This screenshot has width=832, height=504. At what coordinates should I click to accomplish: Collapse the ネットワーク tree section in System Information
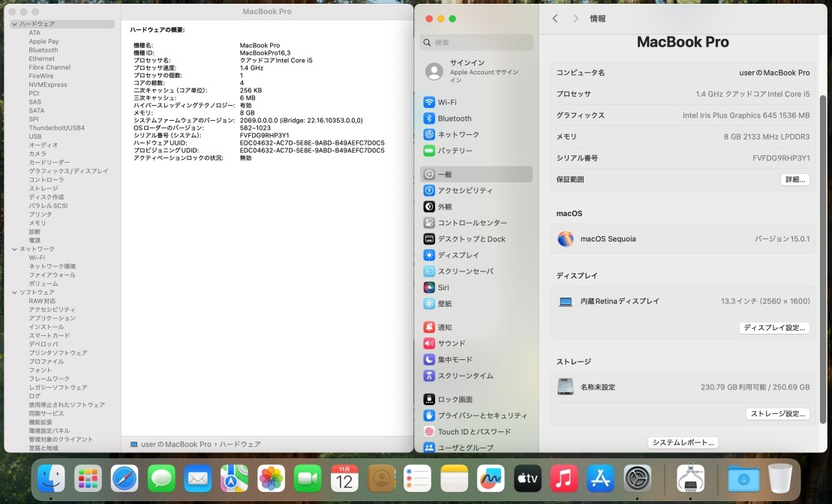[14, 249]
